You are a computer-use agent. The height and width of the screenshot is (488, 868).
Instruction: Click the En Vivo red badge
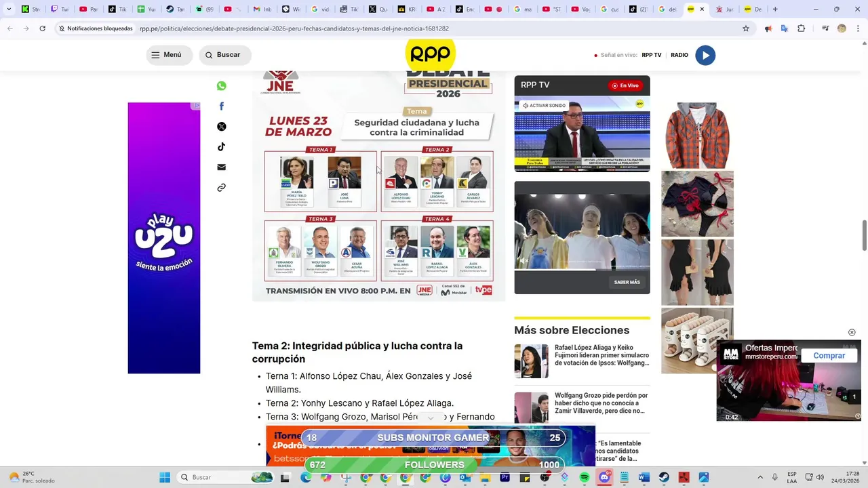tap(625, 85)
